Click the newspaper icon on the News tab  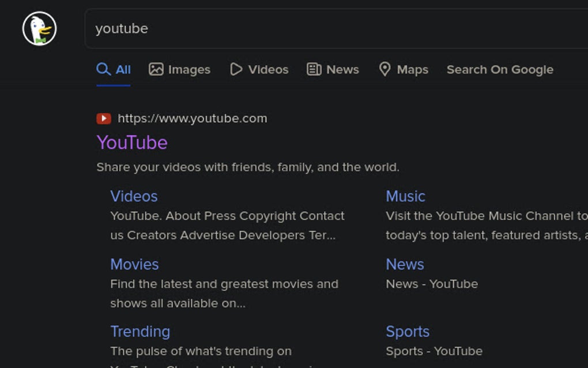coord(314,69)
